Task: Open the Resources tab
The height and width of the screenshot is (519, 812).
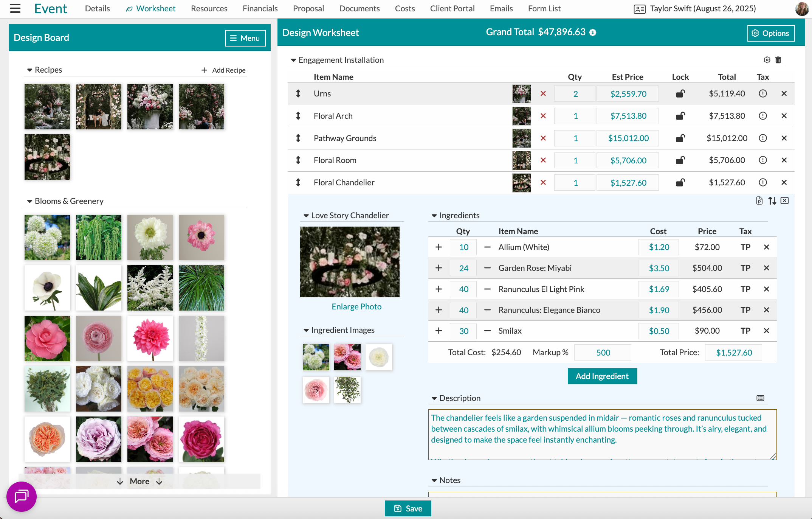Action: (x=209, y=8)
